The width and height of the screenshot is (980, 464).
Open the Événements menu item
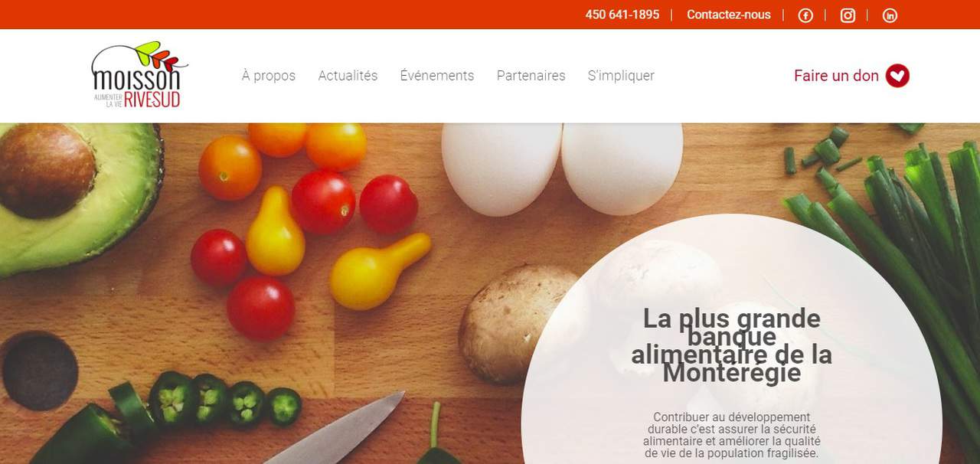tap(437, 76)
